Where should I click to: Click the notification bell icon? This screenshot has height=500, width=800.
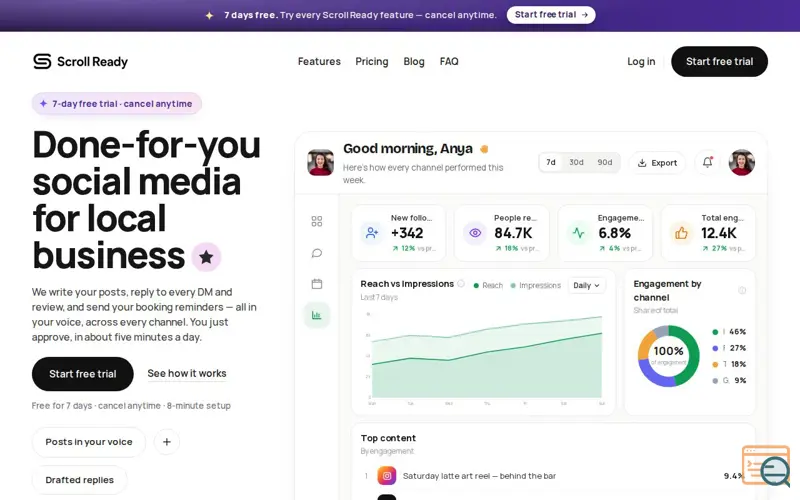tap(708, 162)
